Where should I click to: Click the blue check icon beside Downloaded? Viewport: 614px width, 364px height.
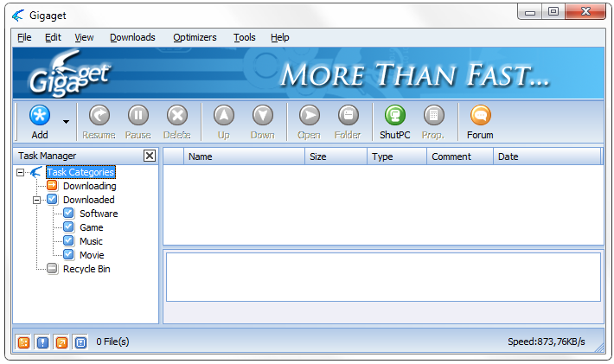click(52, 199)
